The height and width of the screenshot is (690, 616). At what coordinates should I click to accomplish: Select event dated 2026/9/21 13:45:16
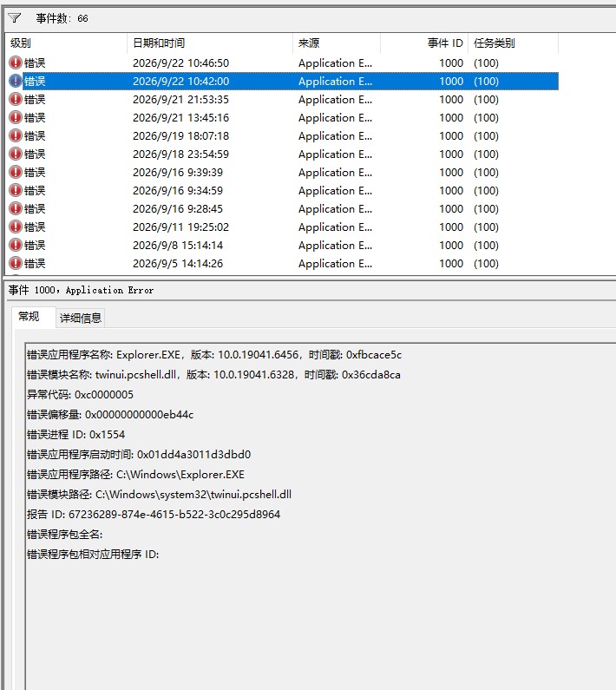pyautogui.click(x=282, y=117)
